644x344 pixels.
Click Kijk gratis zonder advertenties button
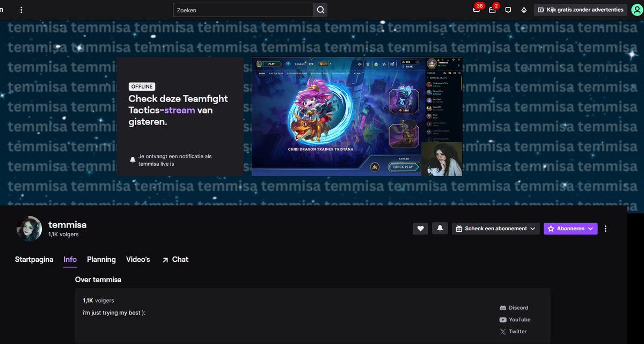pos(580,10)
